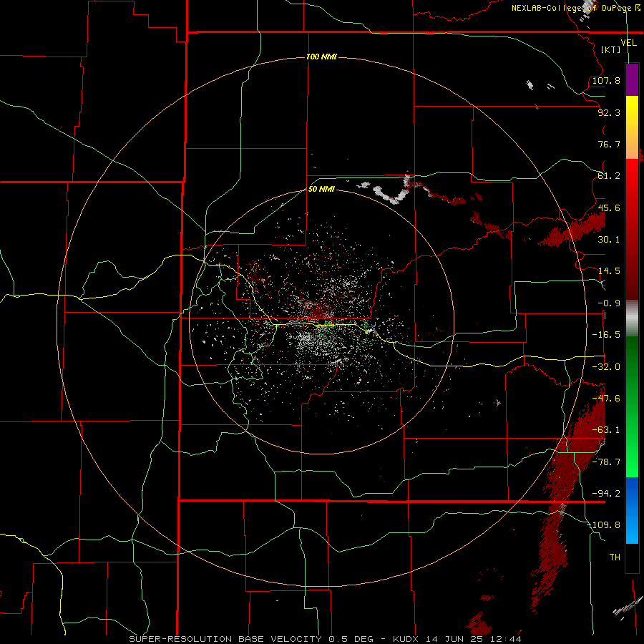The height and width of the screenshot is (644, 644).
Task: Click the [KT] units label
Action: click(x=611, y=49)
